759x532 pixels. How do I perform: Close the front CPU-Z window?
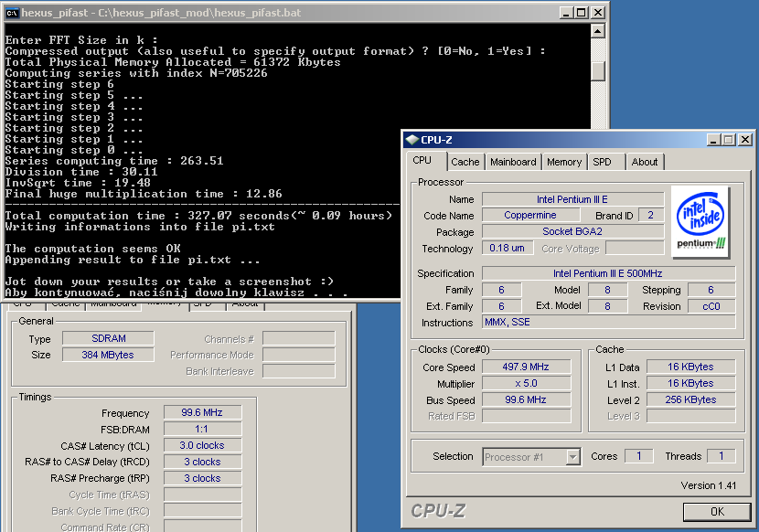[745, 140]
